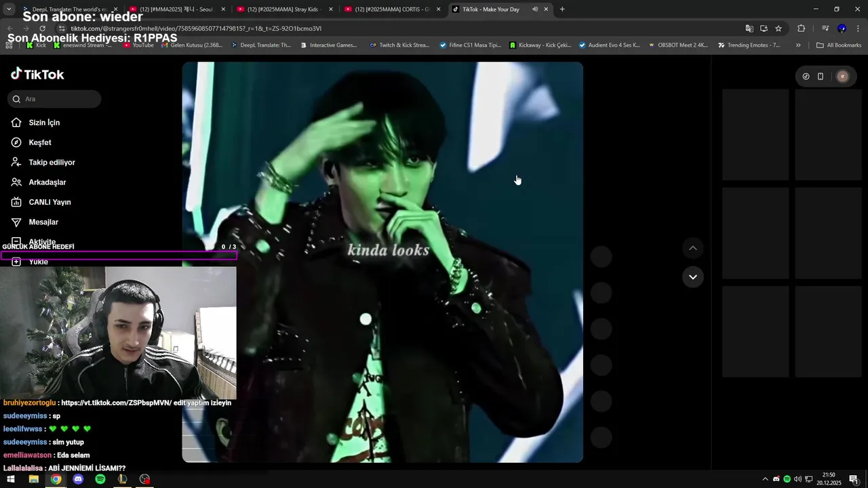Open the Fifine CS1 Masa Tipi bookmark
Image resolution: width=868 pixels, height=488 pixels.
click(x=470, y=45)
